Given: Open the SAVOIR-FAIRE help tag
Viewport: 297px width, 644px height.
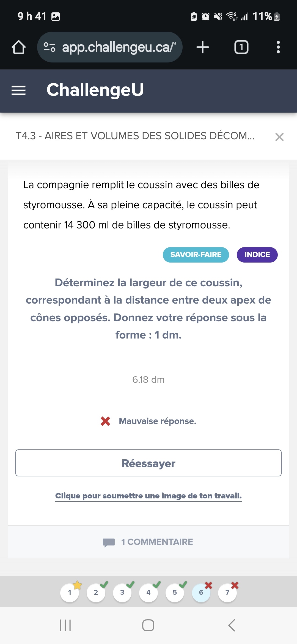Looking at the screenshot, I should click(x=196, y=255).
